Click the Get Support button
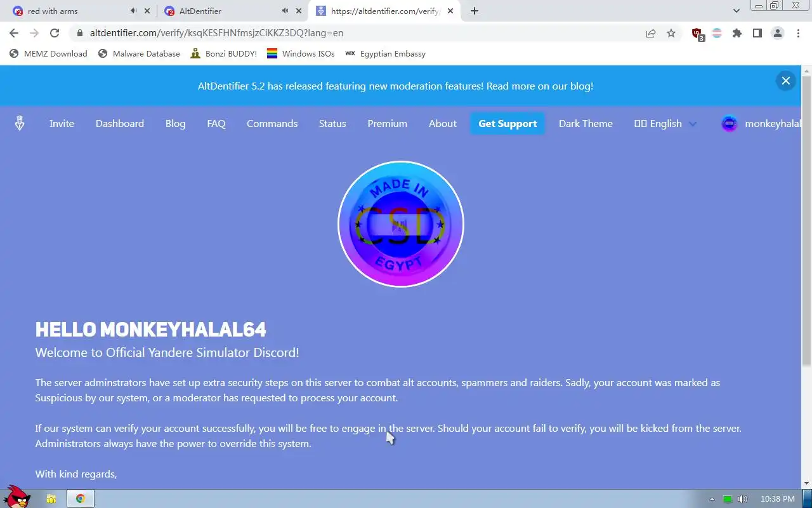The height and width of the screenshot is (508, 812). (507, 124)
